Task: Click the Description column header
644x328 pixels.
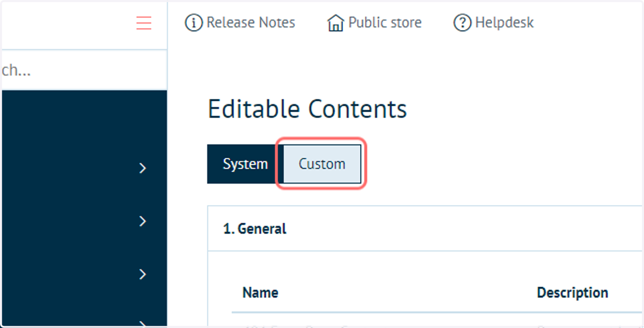Action: coord(573,293)
